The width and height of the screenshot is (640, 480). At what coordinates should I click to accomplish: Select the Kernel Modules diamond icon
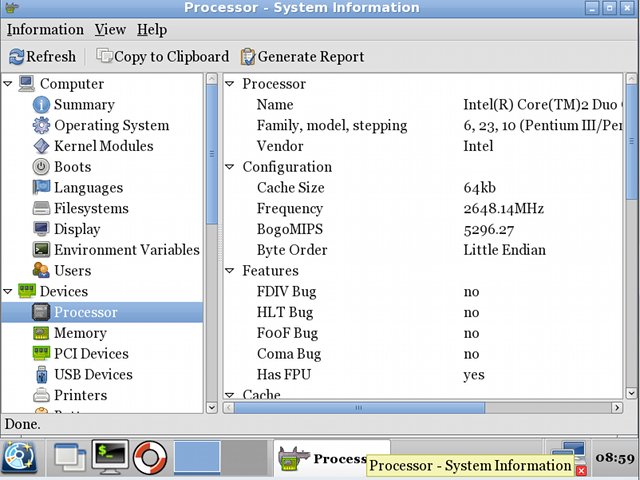click(41, 146)
